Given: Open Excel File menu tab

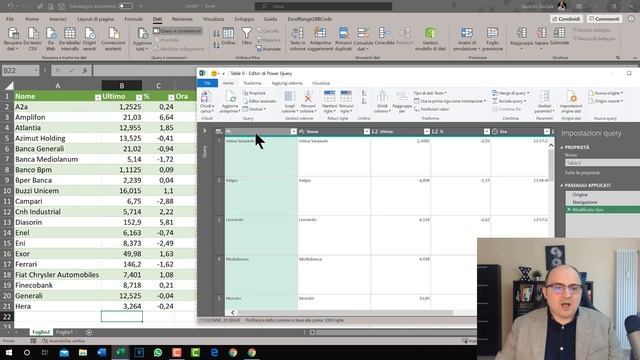Looking at the screenshot, I should (10, 19).
